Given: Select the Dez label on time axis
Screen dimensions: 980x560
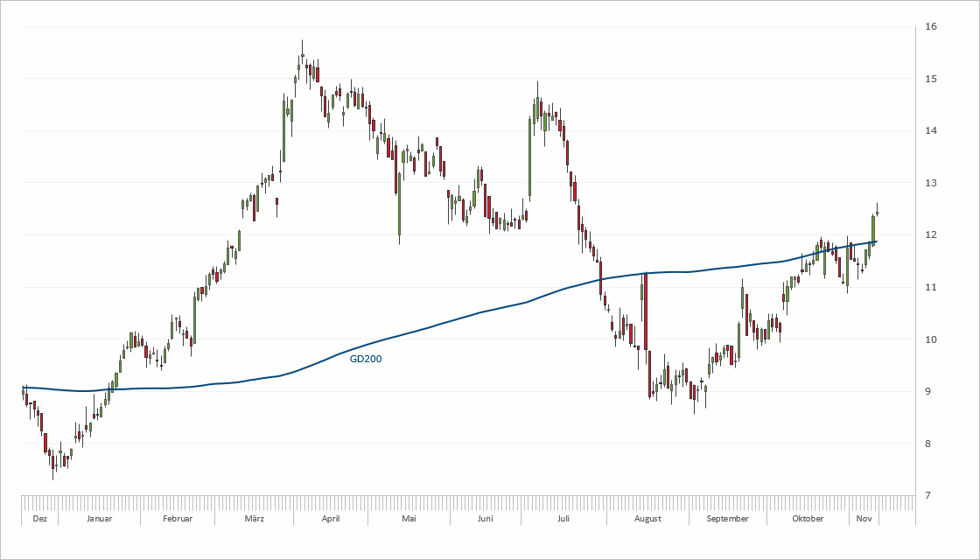Looking at the screenshot, I should 38,519.
